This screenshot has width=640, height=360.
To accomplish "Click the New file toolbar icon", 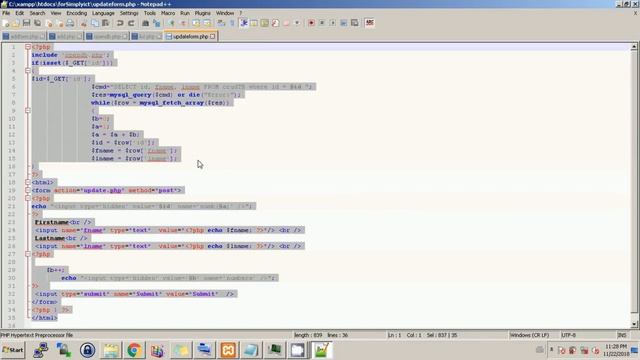I will (6, 23).
